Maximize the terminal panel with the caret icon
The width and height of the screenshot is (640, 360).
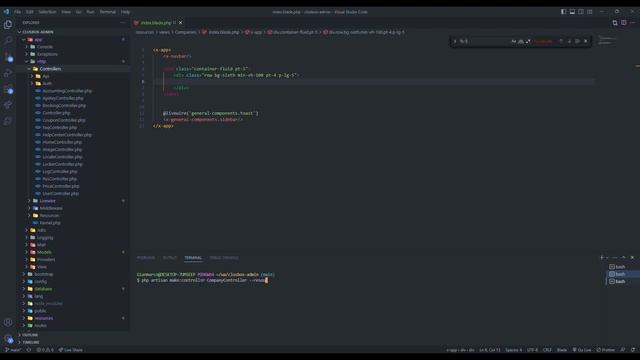tap(623, 258)
